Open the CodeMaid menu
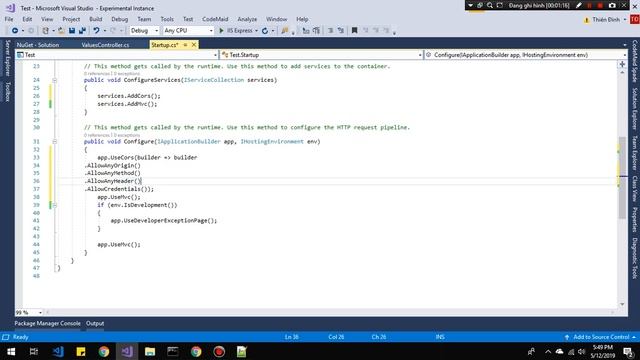 point(215,19)
